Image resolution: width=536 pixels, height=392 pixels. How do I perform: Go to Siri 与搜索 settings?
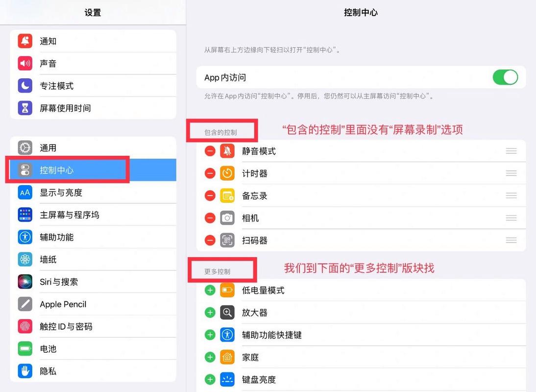click(93, 282)
